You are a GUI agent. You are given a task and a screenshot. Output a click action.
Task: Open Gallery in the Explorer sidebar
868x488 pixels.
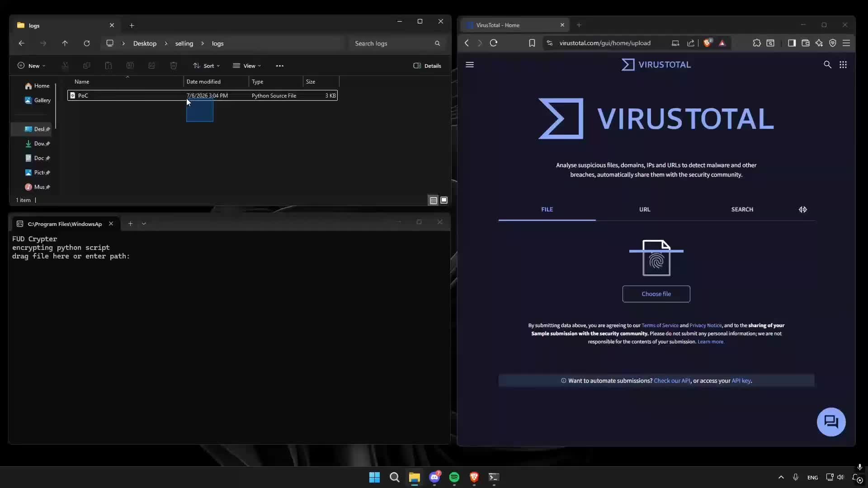click(38, 100)
